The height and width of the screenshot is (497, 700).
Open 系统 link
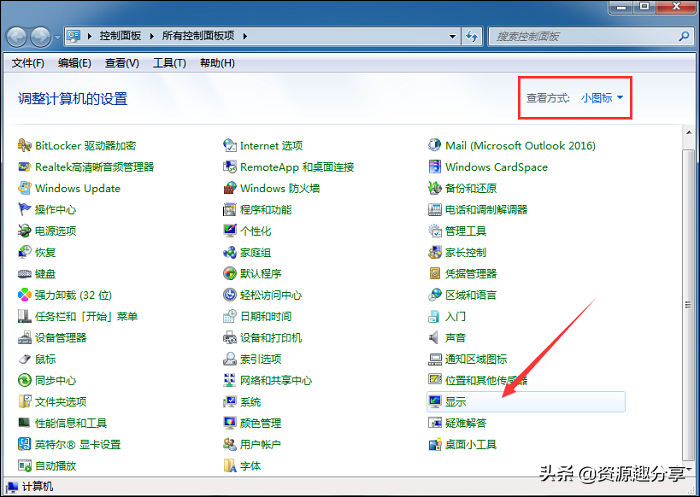(x=250, y=402)
